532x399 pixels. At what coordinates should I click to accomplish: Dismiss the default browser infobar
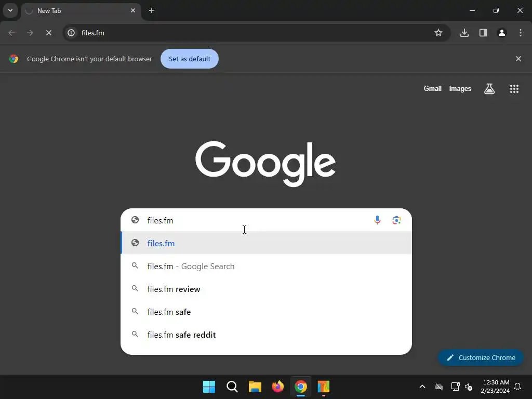tap(518, 59)
